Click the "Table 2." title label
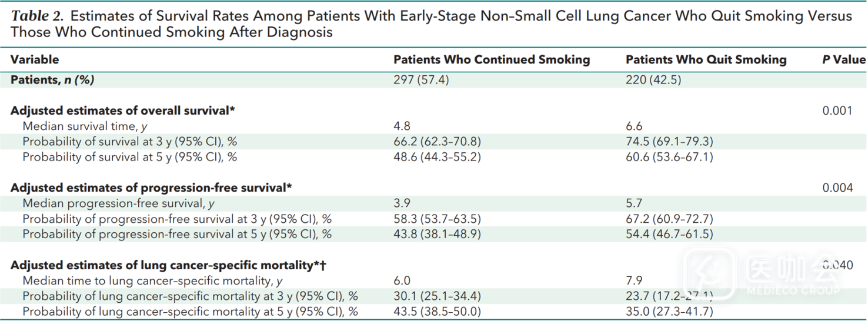Screen dimensions: 868x321 35,16
